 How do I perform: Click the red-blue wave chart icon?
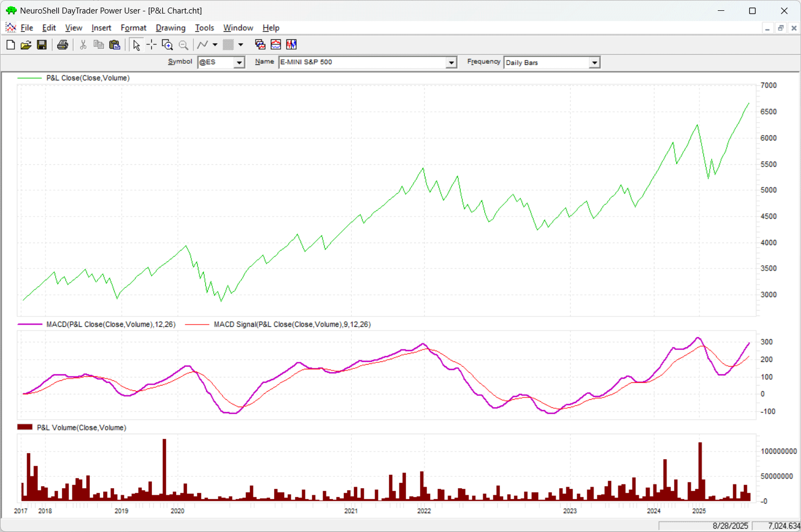(276, 45)
